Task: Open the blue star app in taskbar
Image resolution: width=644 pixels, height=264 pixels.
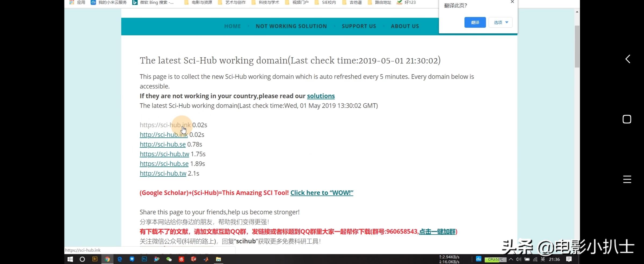Action: [132, 259]
